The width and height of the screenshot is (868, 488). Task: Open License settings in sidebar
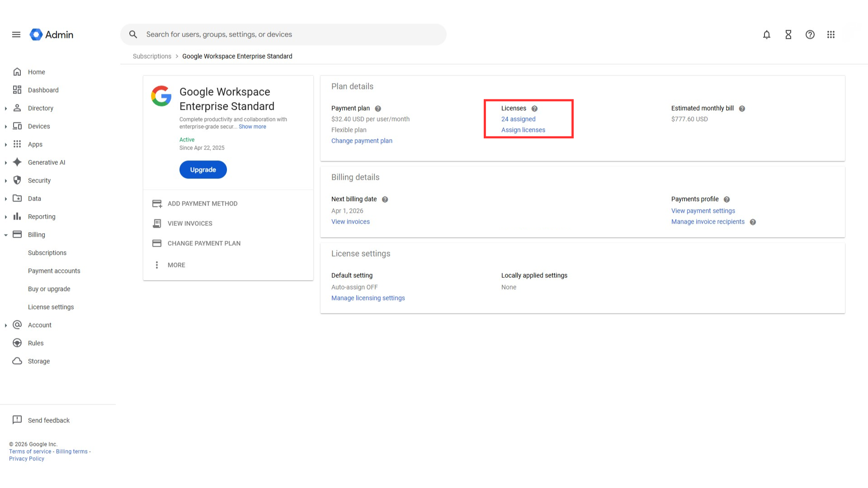[51, 307]
